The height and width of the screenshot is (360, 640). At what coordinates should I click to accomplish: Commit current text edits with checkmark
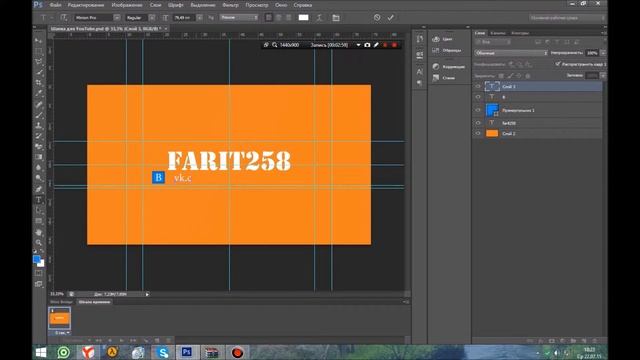point(391,18)
